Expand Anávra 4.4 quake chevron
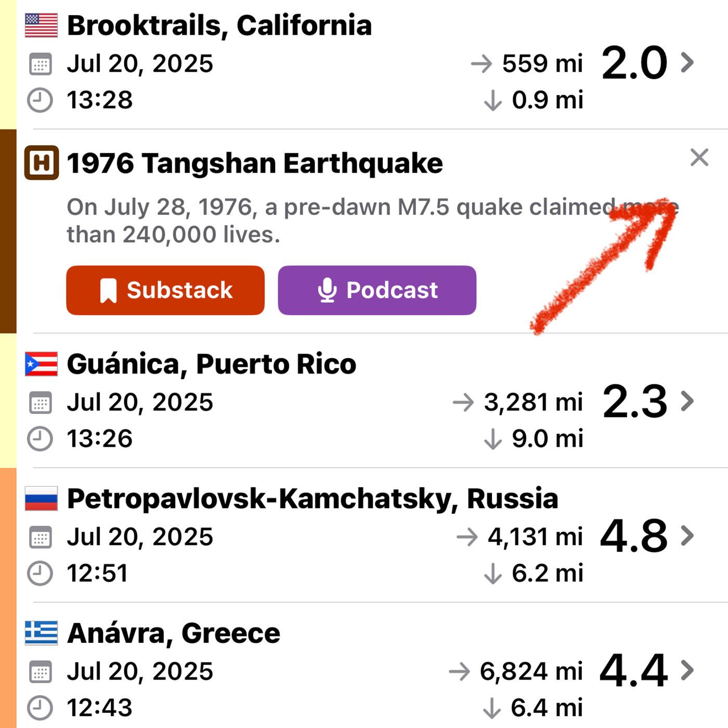This screenshot has width=728, height=728. (x=687, y=670)
